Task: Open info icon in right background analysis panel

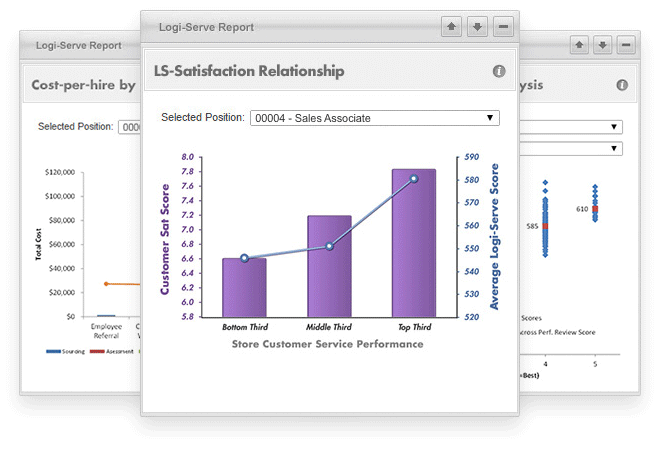Action: 622,85
